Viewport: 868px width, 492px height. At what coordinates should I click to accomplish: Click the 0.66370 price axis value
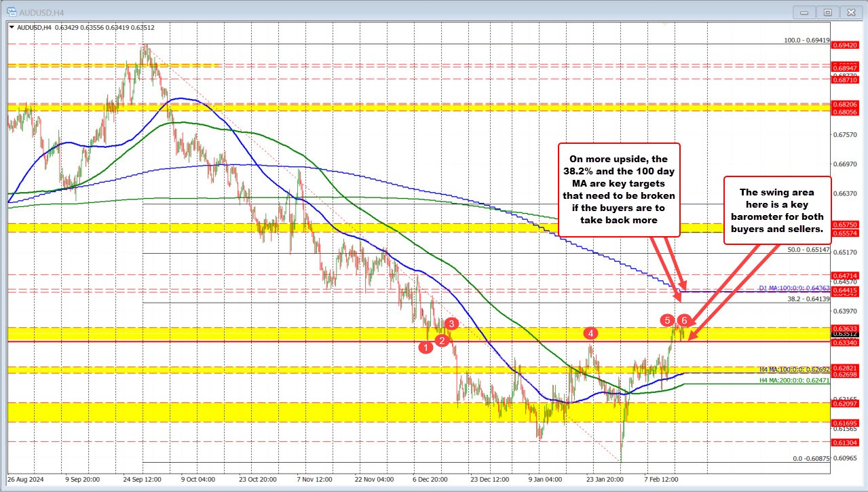pos(846,193)
